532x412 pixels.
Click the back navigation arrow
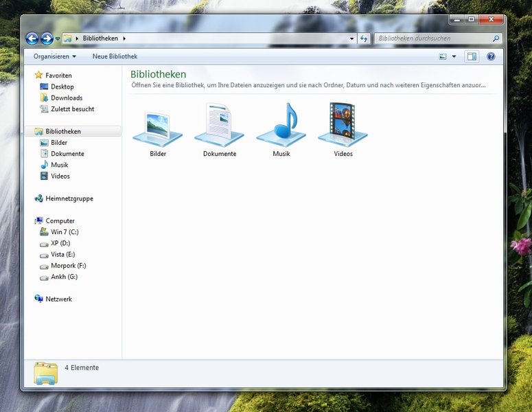tap(32, 38)
